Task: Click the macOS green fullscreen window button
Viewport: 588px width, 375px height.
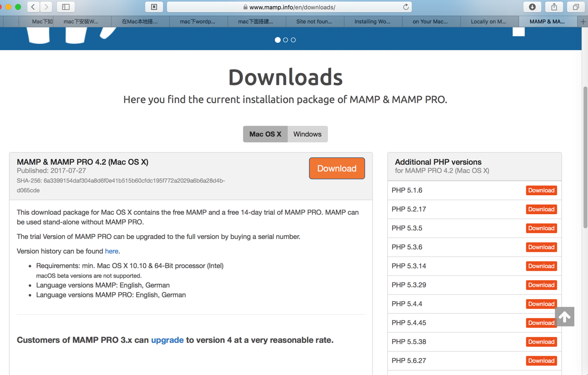Action: pos(18,7)
